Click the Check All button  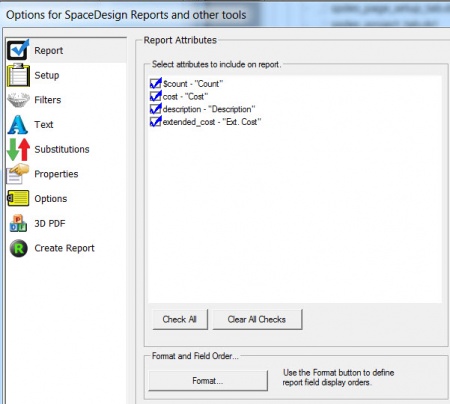point(180,319)
